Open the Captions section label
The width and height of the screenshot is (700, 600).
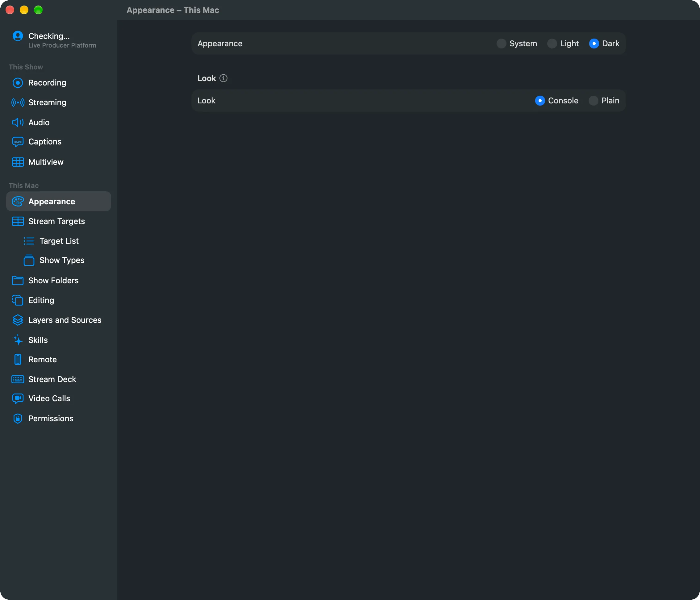45,142
